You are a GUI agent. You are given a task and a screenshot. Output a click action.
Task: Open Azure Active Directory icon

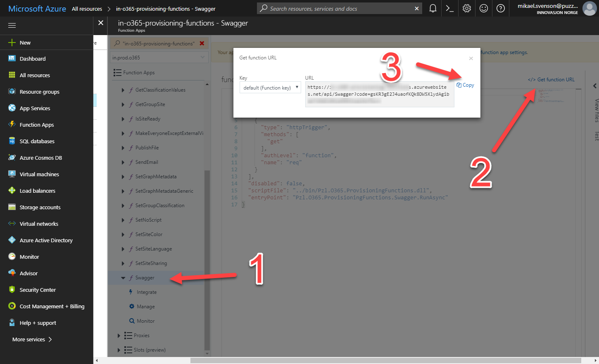tap(12, 240)
